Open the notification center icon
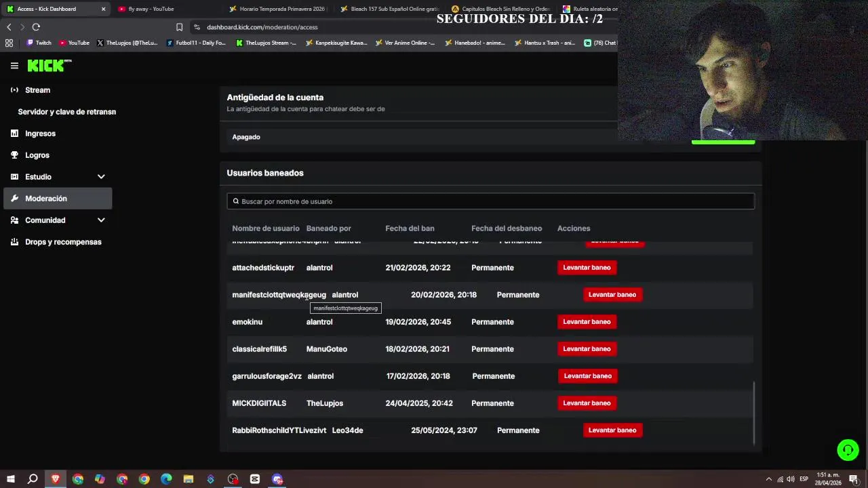The width and height of the screenshot is (868, 488). coord(853,479)
